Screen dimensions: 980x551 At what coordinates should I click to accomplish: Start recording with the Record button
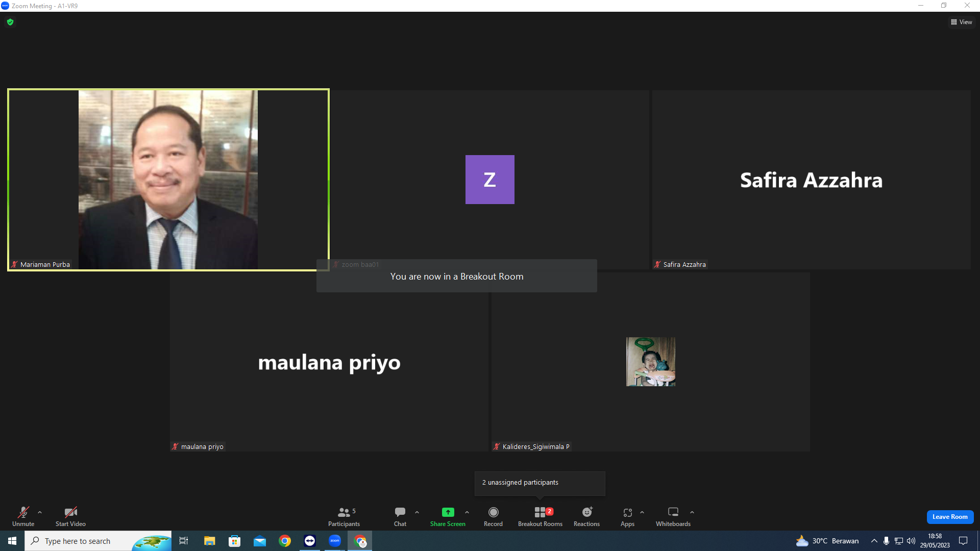(493, 516)
